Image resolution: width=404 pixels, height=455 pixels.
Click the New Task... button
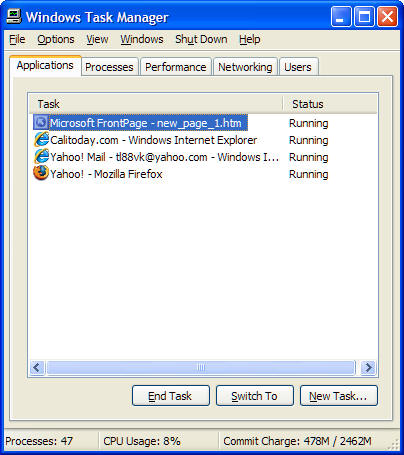(x=339, y=396)
